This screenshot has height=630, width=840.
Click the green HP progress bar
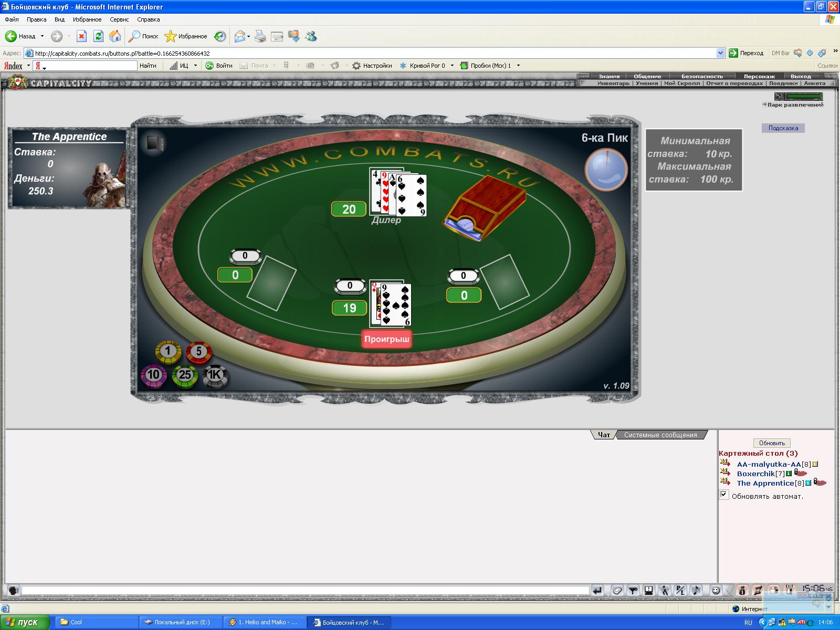[x=804, y=97]
